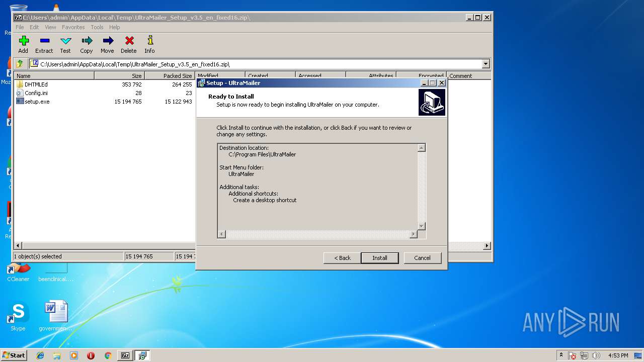Image resolution: width=644 pixels, height=362 pixels.
Task: Launch Opera from the taskbar
Action: tap(91, 355)
